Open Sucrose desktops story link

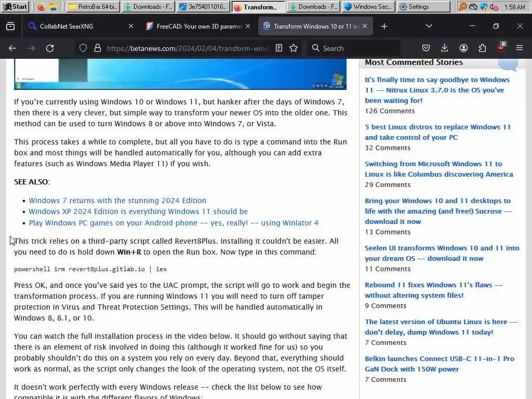(438, 211)
